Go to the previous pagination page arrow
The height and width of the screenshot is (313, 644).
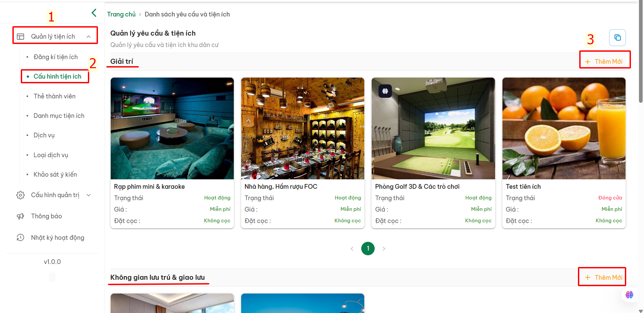tap(352, 249)
